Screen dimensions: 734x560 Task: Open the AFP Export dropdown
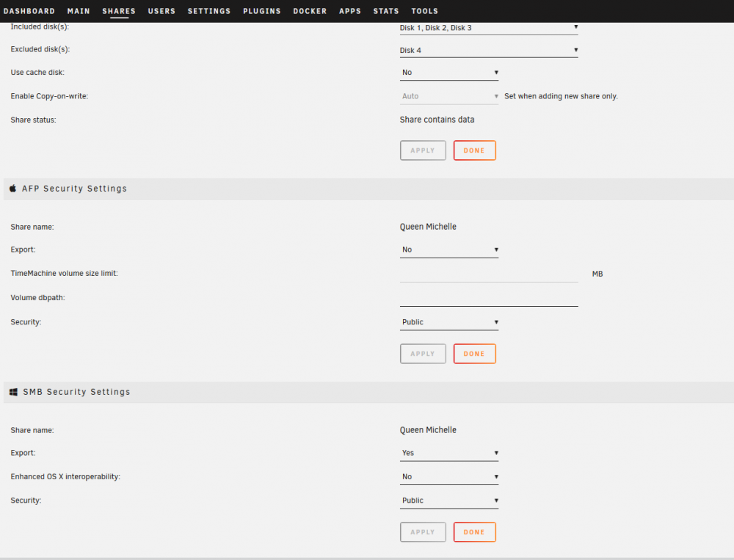click(449, 250)
